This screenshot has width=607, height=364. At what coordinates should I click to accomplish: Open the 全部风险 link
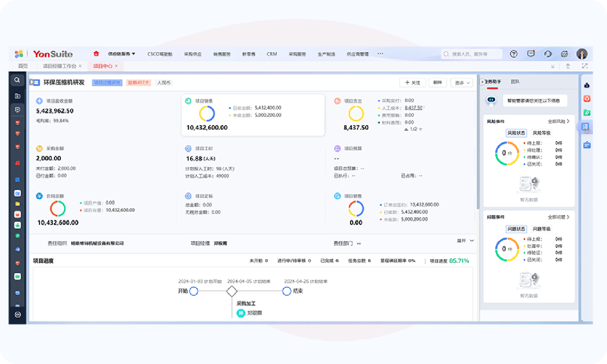tap(558, 121)
